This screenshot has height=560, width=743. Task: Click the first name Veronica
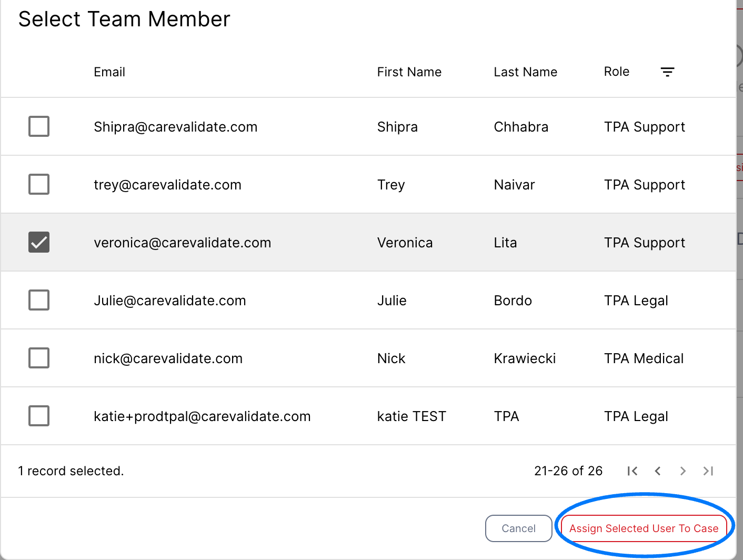(405, 243)
